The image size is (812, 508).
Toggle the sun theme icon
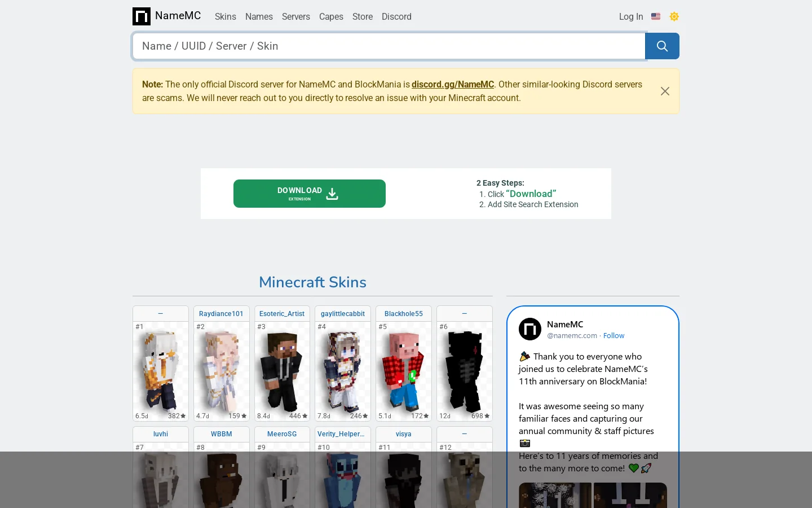click(x=674, y=17)
